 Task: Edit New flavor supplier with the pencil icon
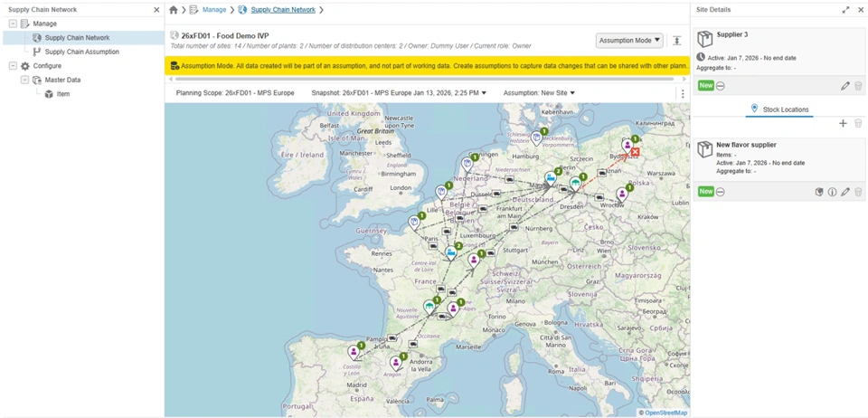[844, 192]
